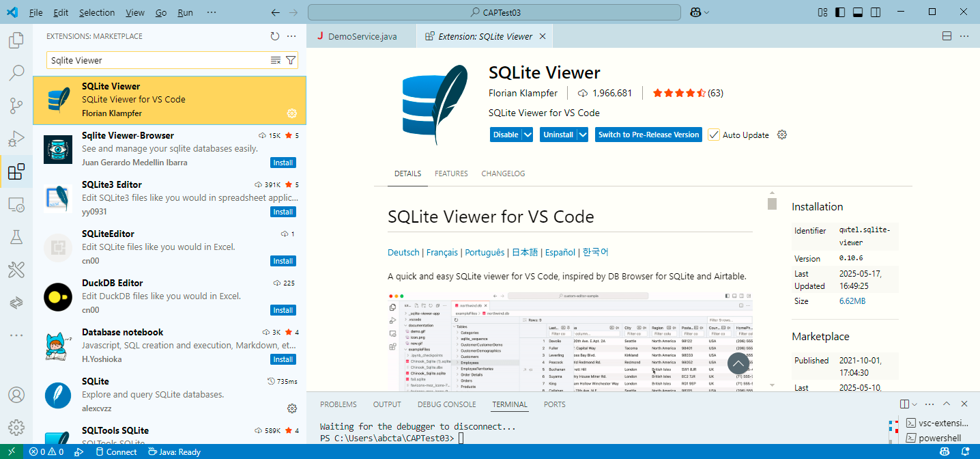Click the Extensions icon in activity bar
The image size is (980, 459).
(x=16, y=171)
